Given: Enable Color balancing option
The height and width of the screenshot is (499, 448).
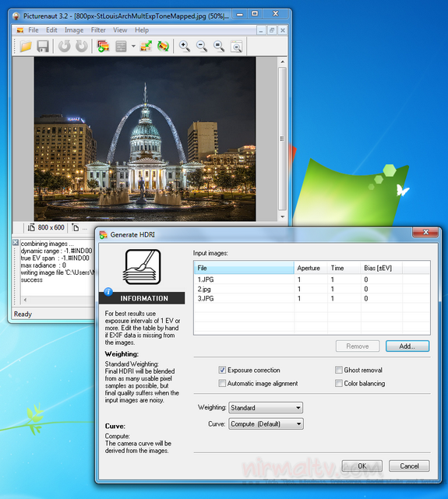Looking at the screenshot, I should pyautogui.click(x=339, y=383).
